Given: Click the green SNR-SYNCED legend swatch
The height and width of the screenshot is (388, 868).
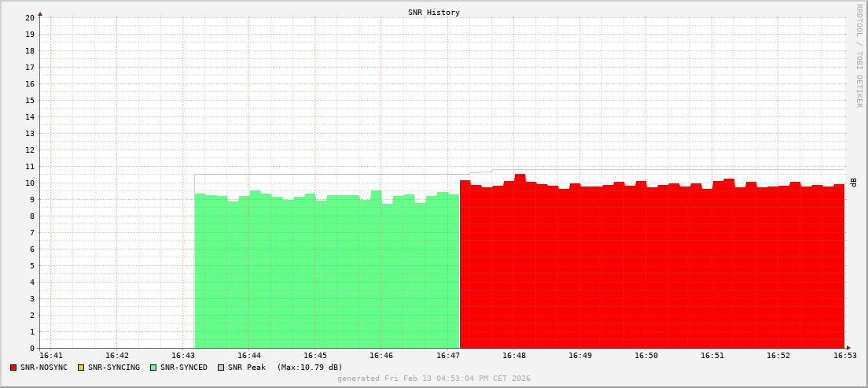Looking at the screenshot, I should pyautogui.click(x=153, y=368).
